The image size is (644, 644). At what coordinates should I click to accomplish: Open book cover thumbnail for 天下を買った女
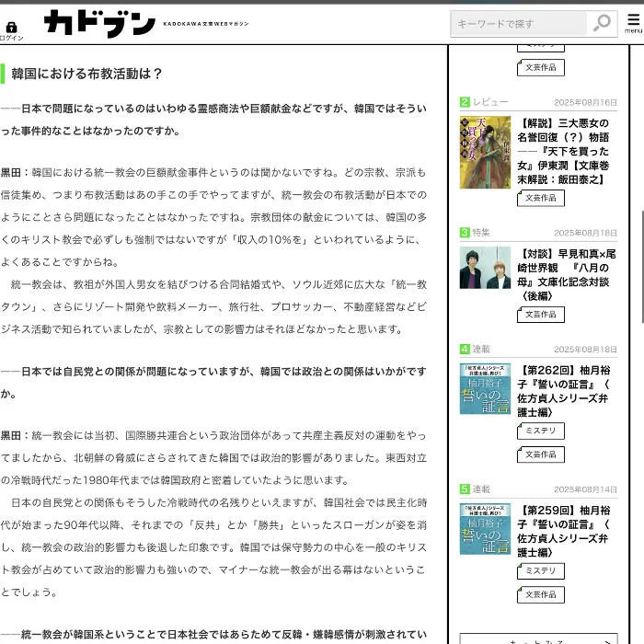[485, 153]
